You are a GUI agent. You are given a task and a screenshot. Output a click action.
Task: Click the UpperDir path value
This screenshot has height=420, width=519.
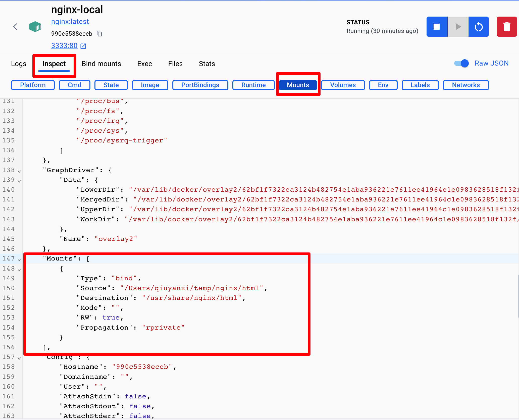pos(324,209)
